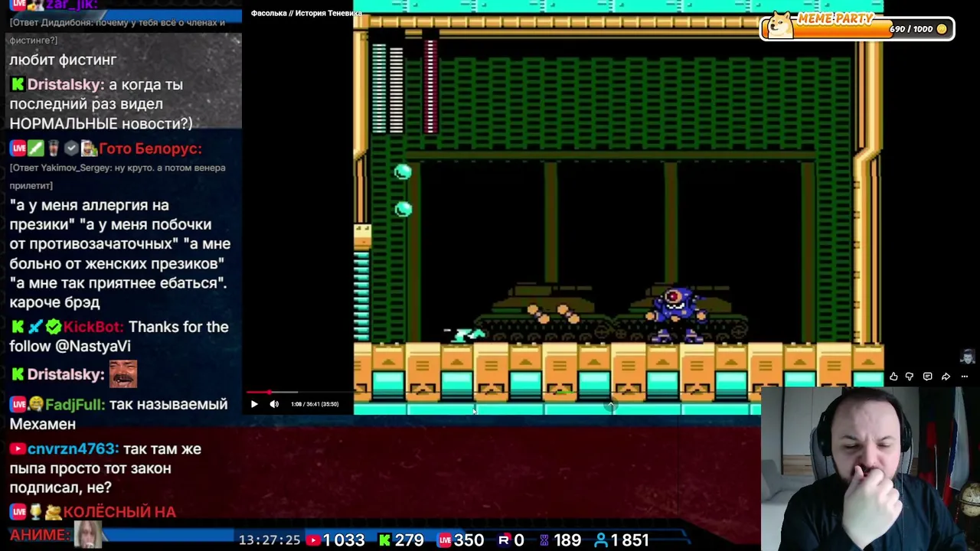Click the hourglass icon beside 189
The height and width of the screenshot is (551, 980).
click(544, 540)
